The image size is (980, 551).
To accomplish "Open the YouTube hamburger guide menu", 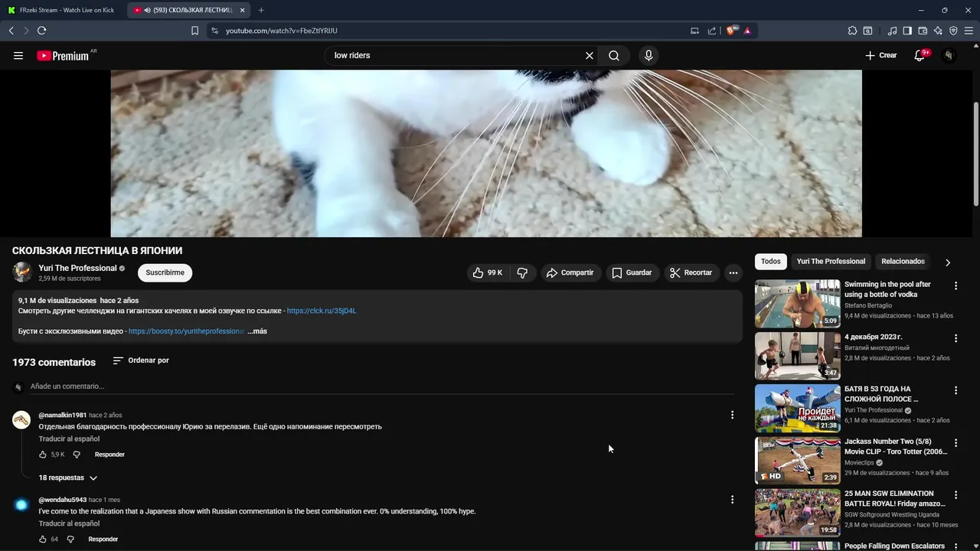I will tap(18, 56).
